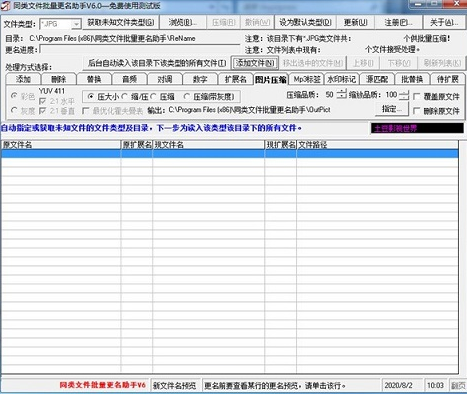Select the 缩/压 radio option
Screen dimensions: 467x394
124,97
